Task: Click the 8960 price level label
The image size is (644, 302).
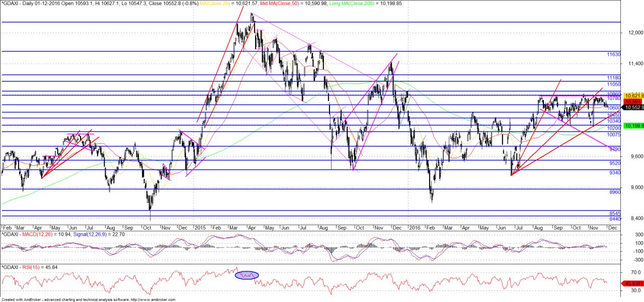Action: 615,192
